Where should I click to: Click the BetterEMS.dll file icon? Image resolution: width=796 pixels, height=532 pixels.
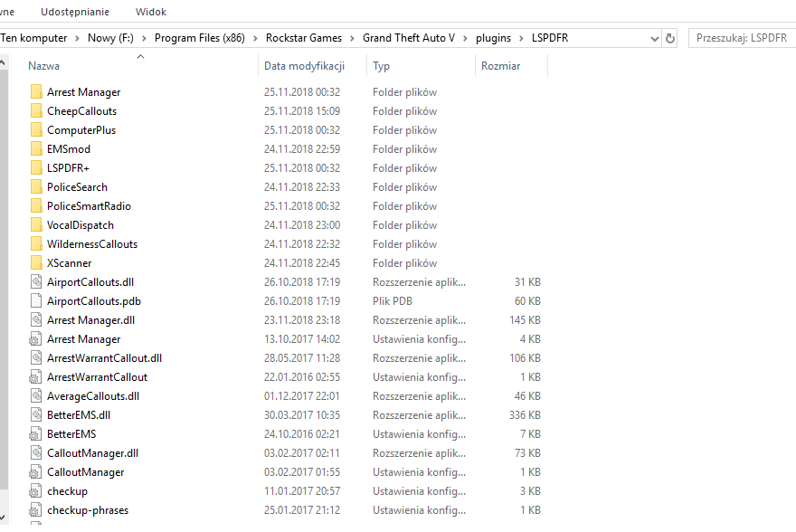point(36,414)
